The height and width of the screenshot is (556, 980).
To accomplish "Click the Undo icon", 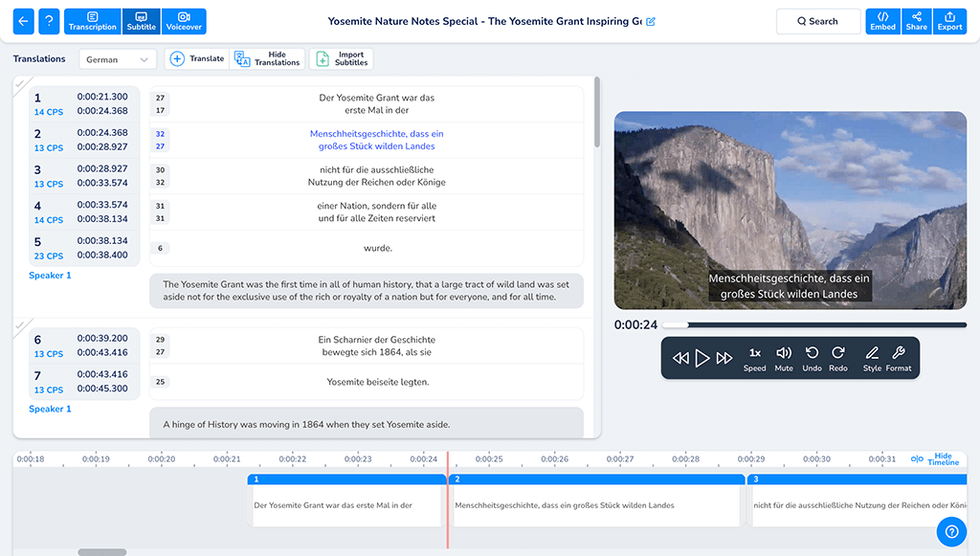I will click(812, 359).
